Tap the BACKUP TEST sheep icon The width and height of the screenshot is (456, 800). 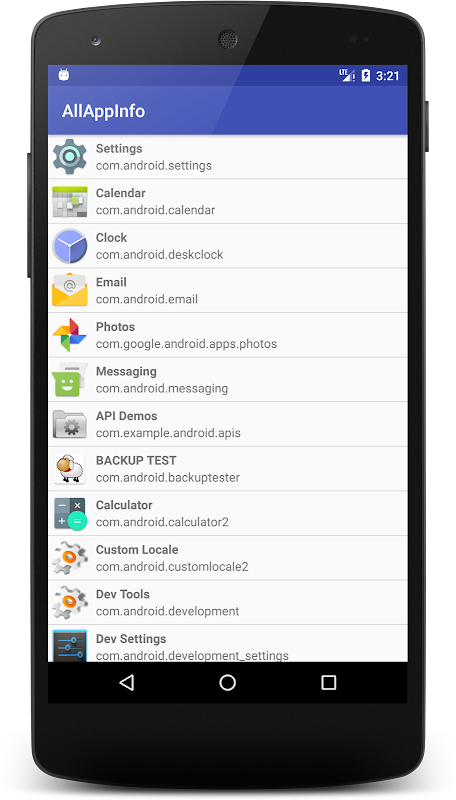pyautogui.click(x=70, y=469)
